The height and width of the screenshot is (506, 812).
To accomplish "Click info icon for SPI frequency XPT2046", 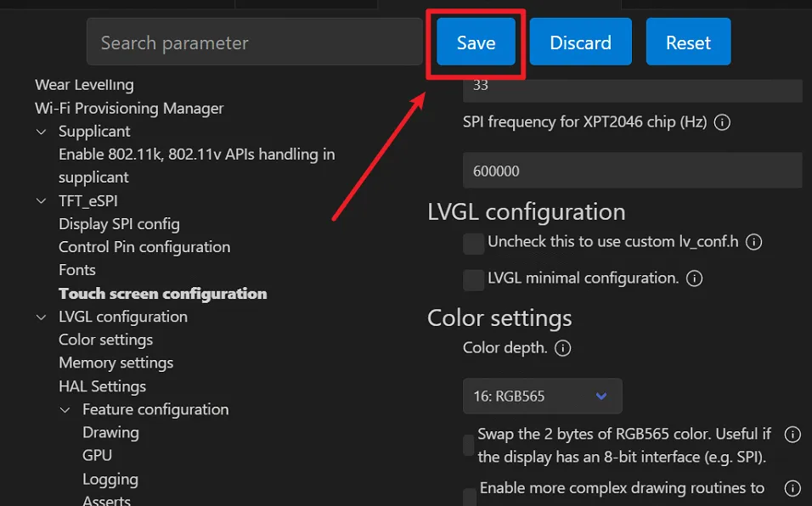I will (x=722, y=122).
